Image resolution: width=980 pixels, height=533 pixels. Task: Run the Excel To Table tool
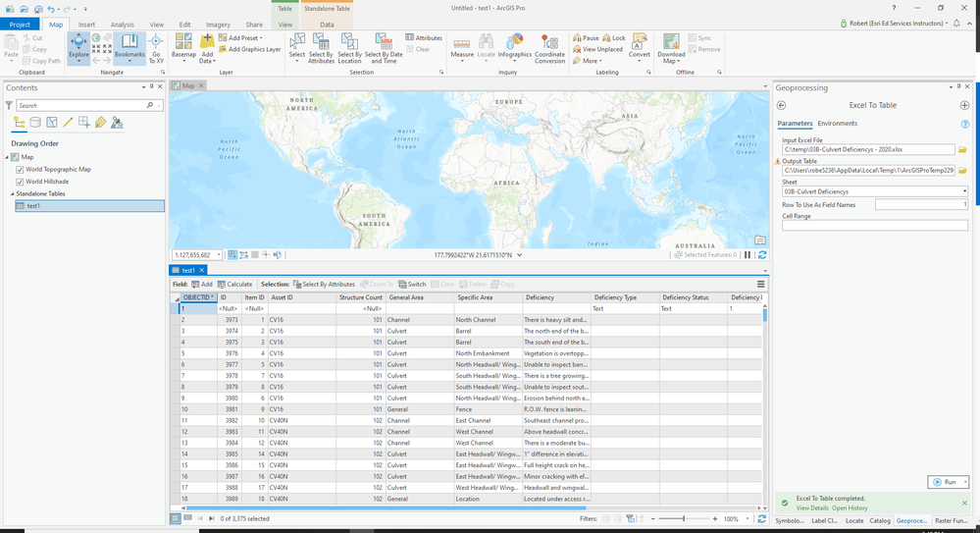(x=944, y=482)
